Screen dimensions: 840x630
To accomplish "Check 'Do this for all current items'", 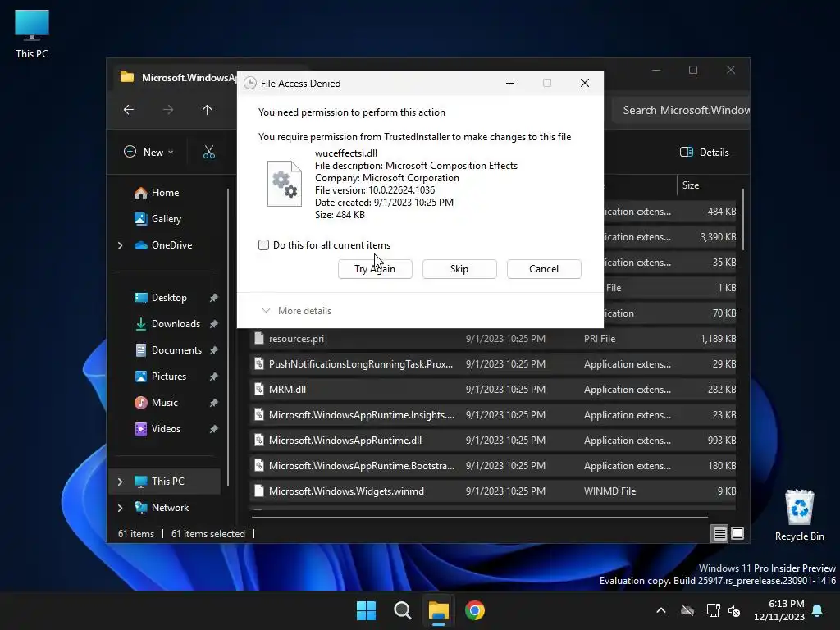I will tap(263, 244).
